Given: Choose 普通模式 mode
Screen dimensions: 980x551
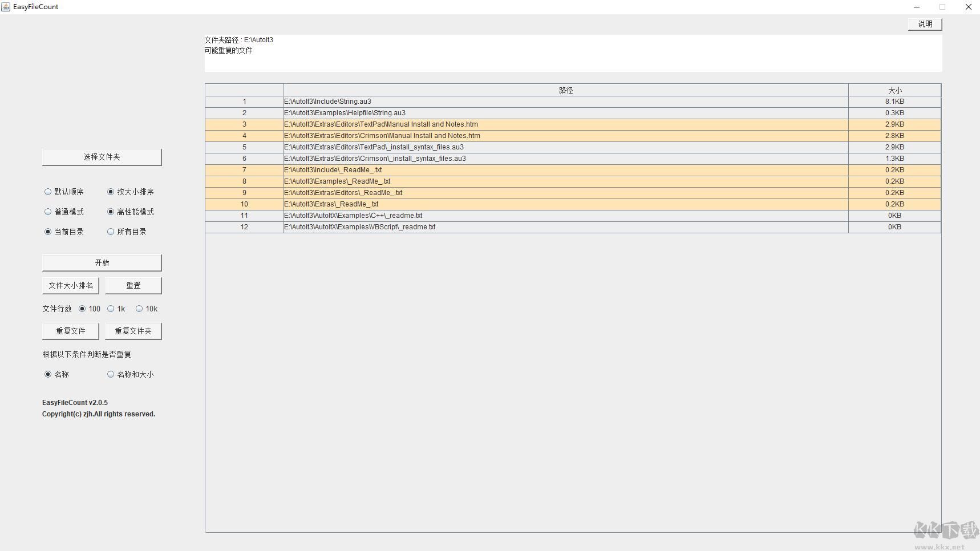Looking at the screenshot, I should pos(48,212).
